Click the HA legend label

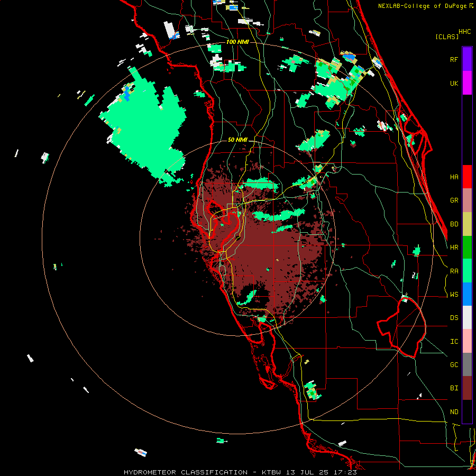454,177
